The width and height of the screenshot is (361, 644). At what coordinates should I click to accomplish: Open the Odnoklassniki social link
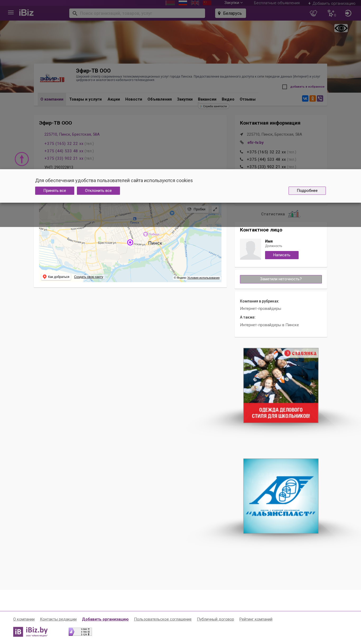pyautogui.click(x=313, y=98)
